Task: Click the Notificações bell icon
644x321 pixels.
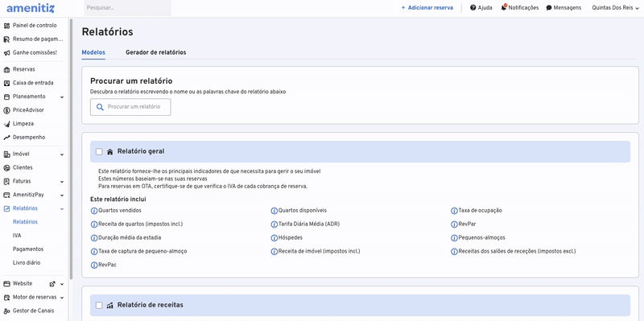Action: pos(504,7)
